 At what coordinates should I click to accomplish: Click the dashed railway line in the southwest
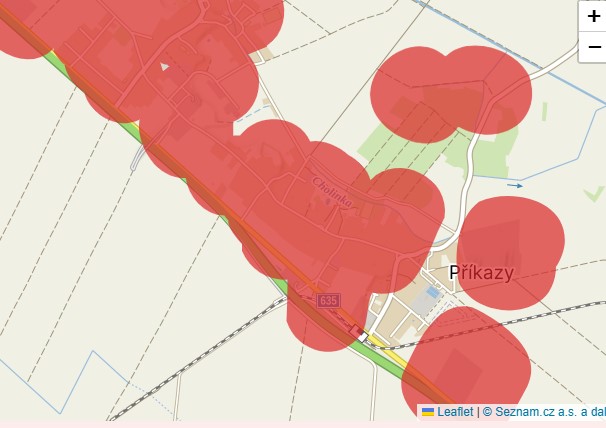[197, 362]
